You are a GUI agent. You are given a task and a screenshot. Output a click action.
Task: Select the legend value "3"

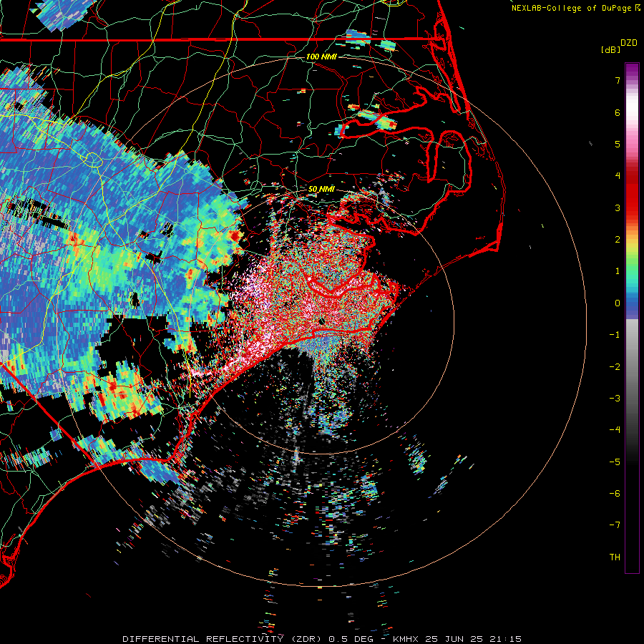[618, 208]
